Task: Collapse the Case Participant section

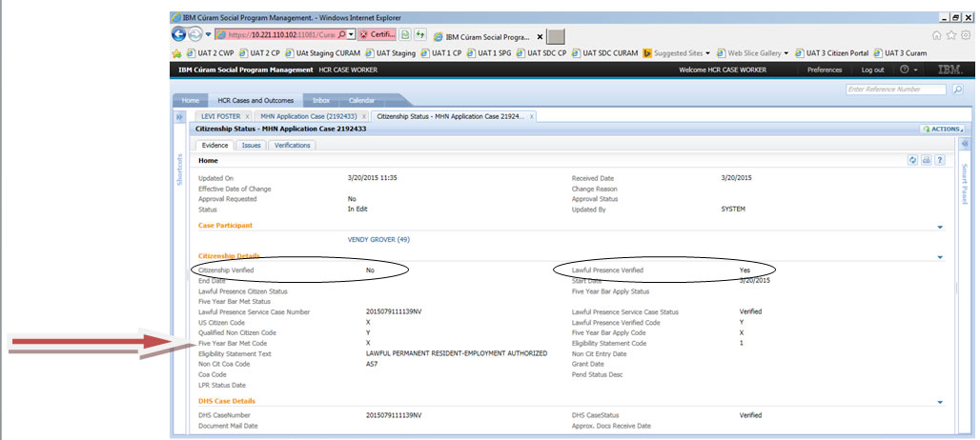Action: (x=940, y=228)
